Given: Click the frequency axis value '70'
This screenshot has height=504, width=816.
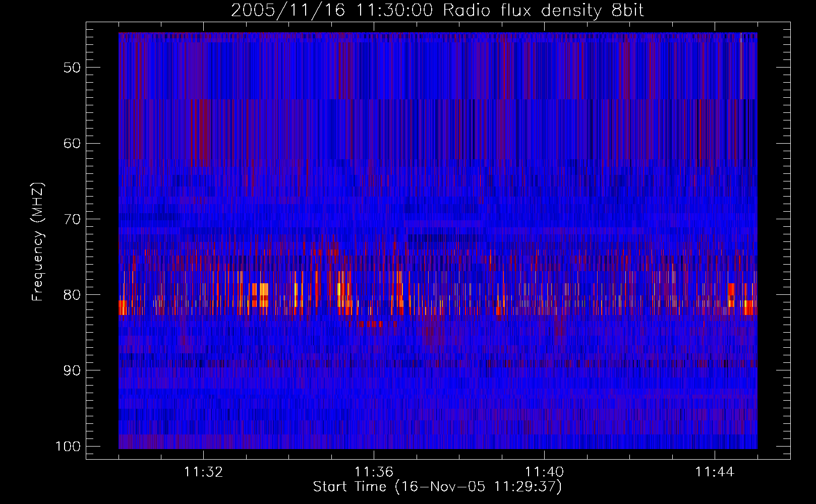Looking at the screenshot, I should [72, 219].
